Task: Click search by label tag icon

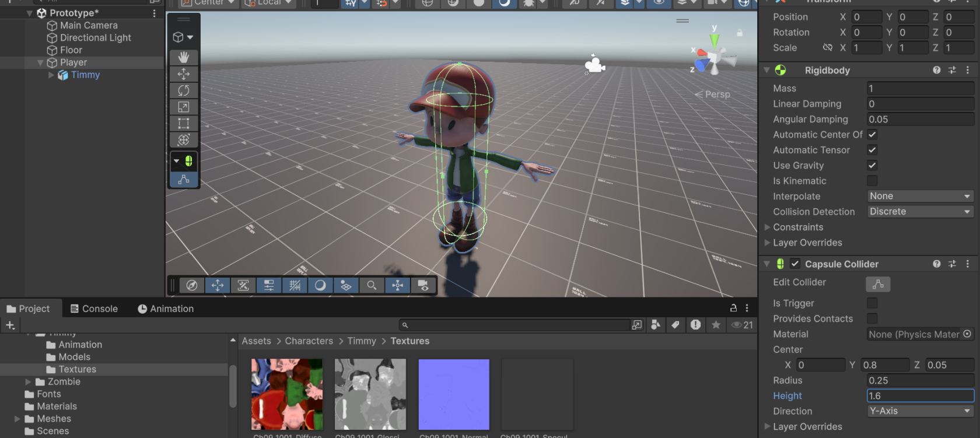Action: tap(675, 325)
